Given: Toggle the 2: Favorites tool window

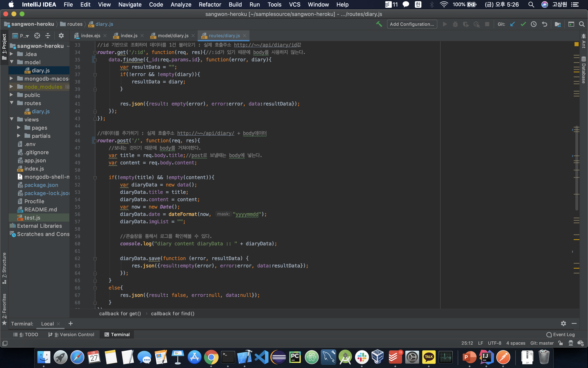Looking at the screenshot, I should click(4, 309).
